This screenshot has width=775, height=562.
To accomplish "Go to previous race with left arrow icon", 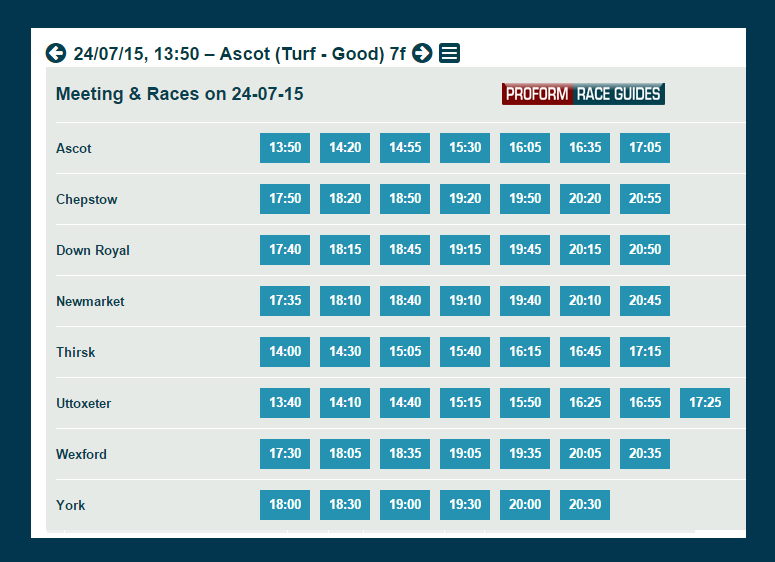I will pos(56,53).
